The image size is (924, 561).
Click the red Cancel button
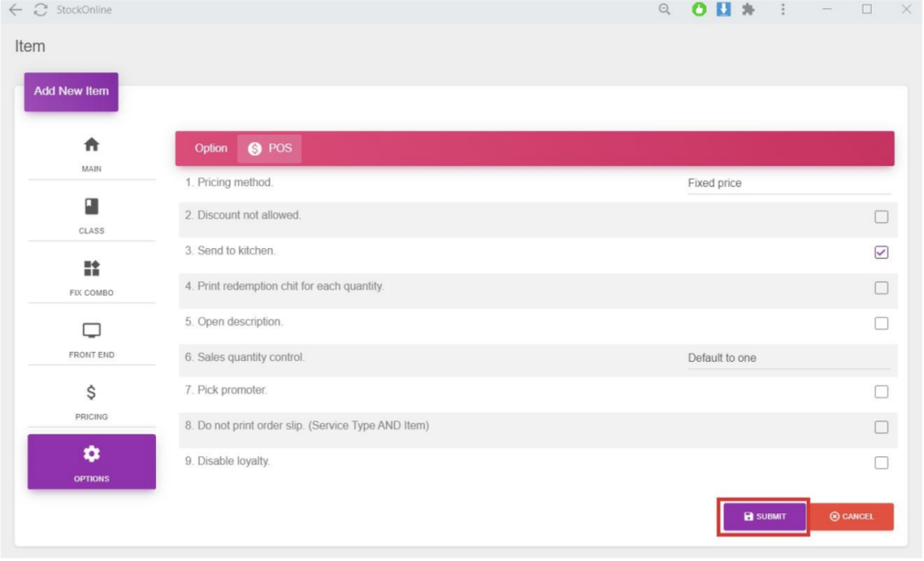tap(851, 517)
